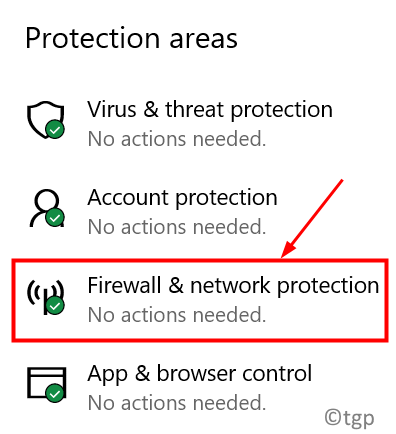
Task: Open Account protection settings
Action: click(x=182, y=198)
